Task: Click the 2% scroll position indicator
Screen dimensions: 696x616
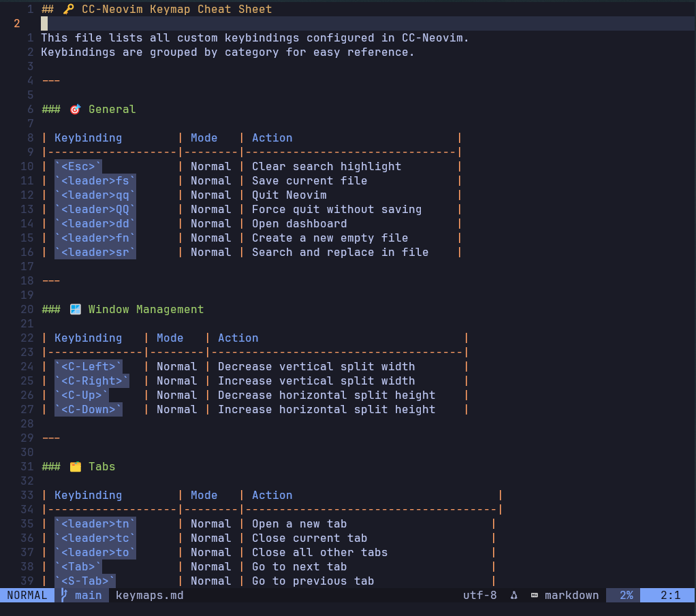Action: coord(626,596)
